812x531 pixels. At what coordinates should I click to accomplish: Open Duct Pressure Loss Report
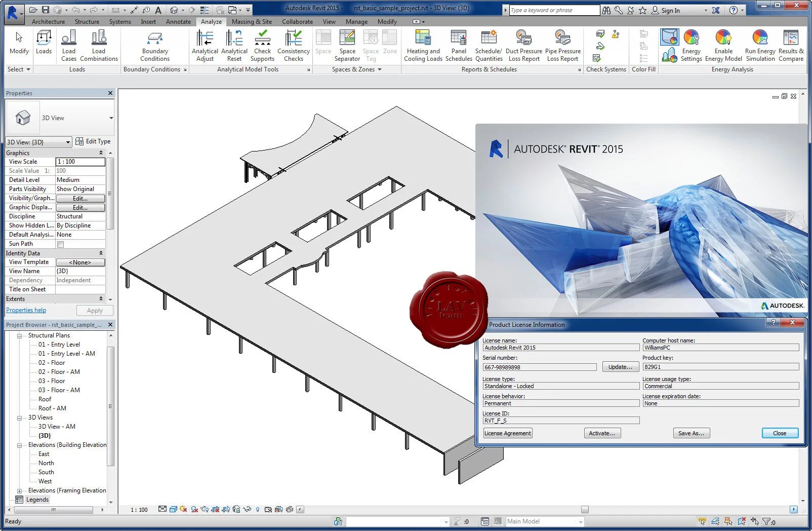coord(524,46)
